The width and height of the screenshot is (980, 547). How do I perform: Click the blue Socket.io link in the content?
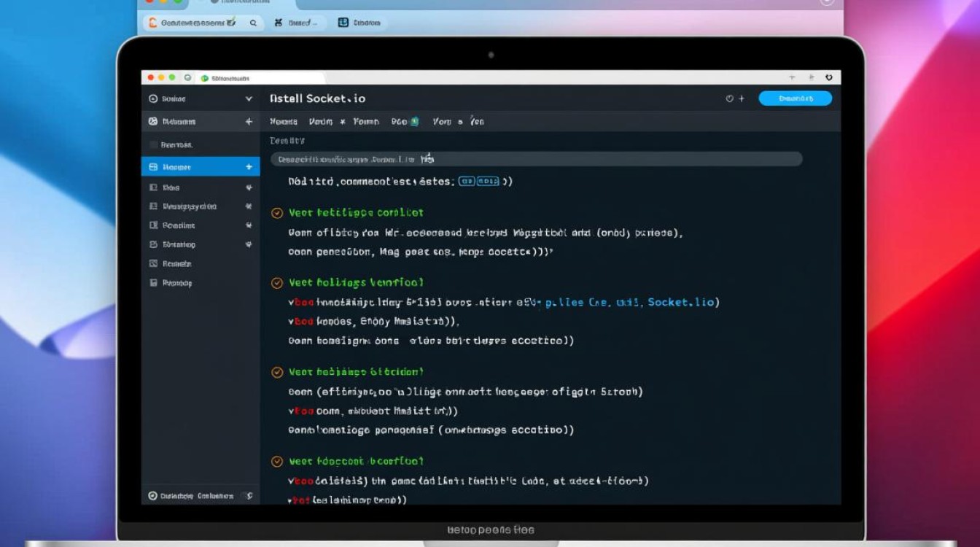point(680,302)
